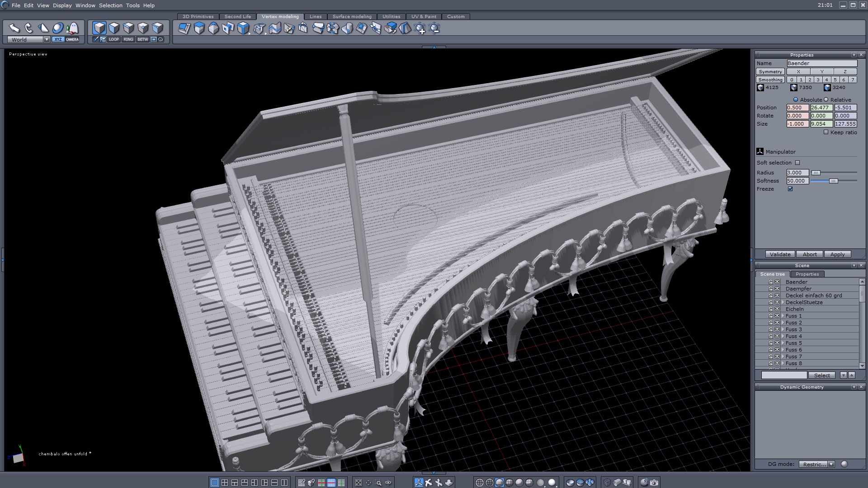
Task: Expand the Fuss 1 tree node
Action: click(x=783, y=316)
